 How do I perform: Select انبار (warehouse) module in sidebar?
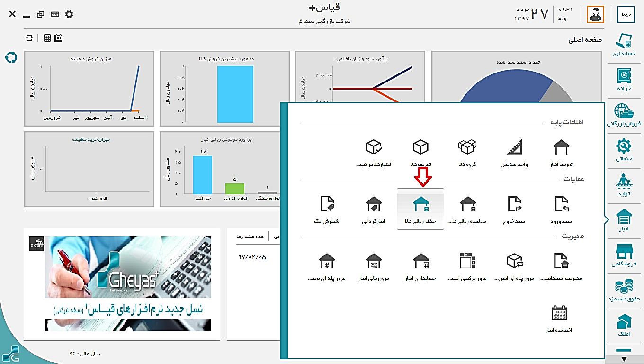[x=624, y=220]
